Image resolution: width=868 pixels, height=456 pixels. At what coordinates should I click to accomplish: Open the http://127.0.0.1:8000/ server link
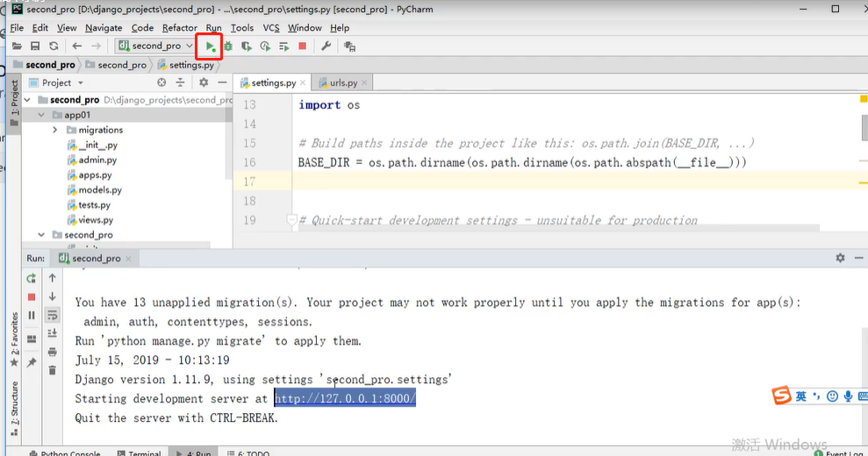pos(345,398)
